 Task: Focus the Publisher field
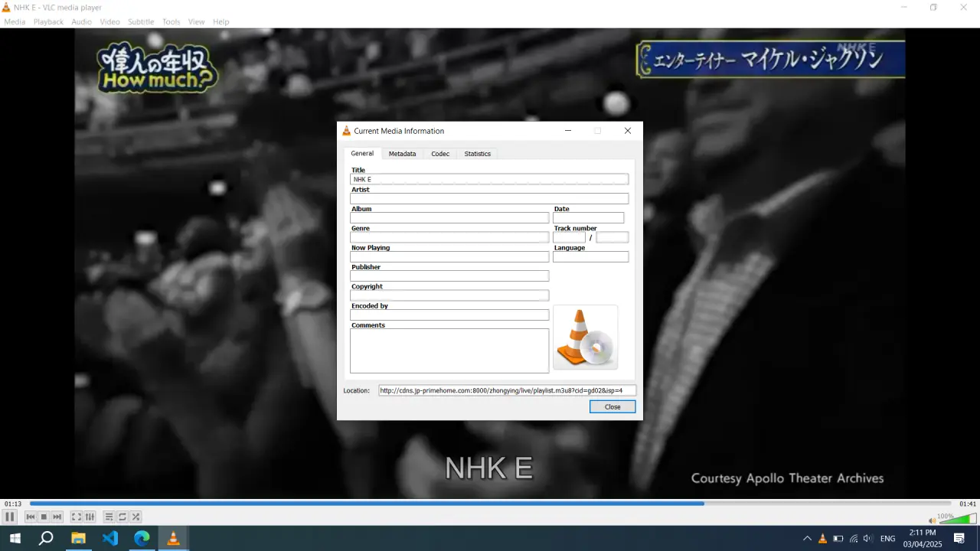(x=449, y=276)
